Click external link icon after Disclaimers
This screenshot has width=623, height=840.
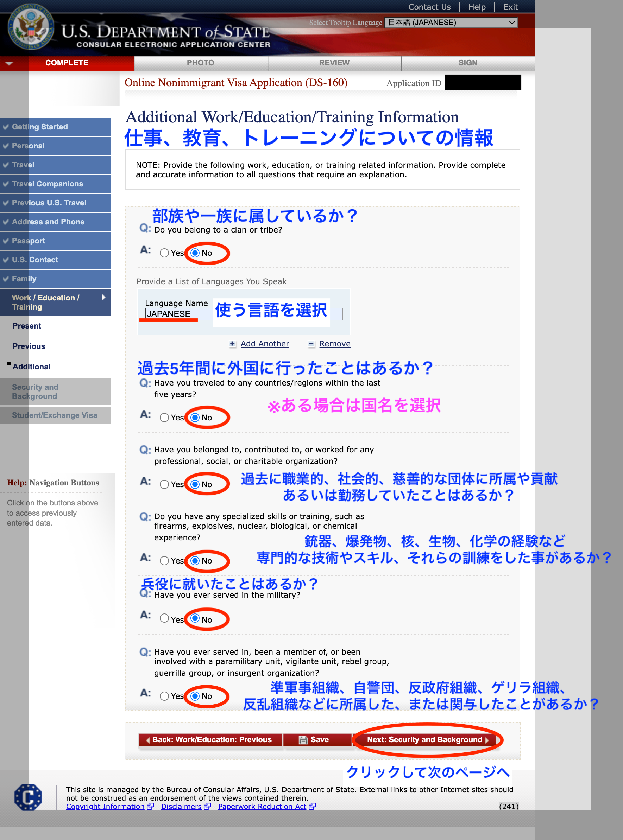coord(207,807)
